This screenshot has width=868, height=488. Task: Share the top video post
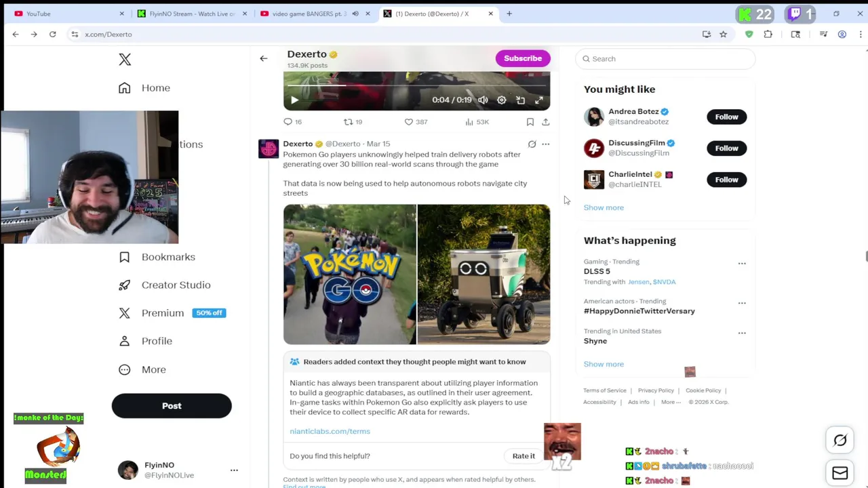(x=546, y=122)
